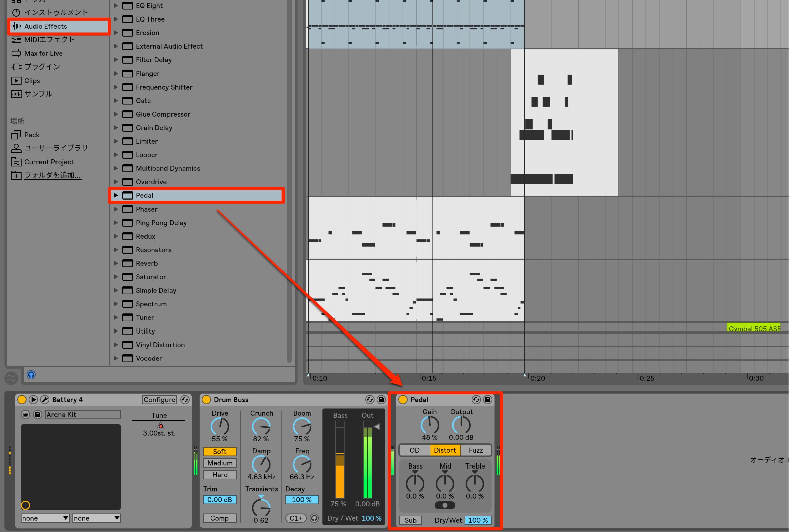Expand the Limiter device folder

116,141
